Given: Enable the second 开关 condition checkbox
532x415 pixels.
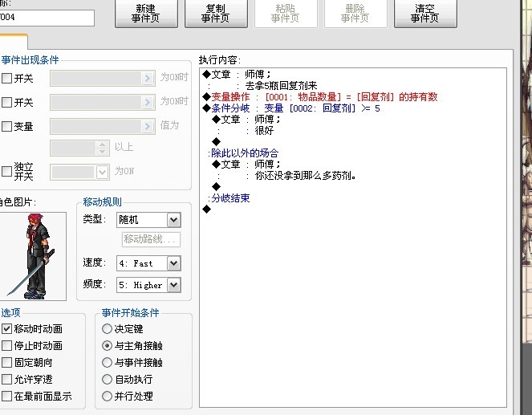Looking at the screenshot, I should [6, 102].
